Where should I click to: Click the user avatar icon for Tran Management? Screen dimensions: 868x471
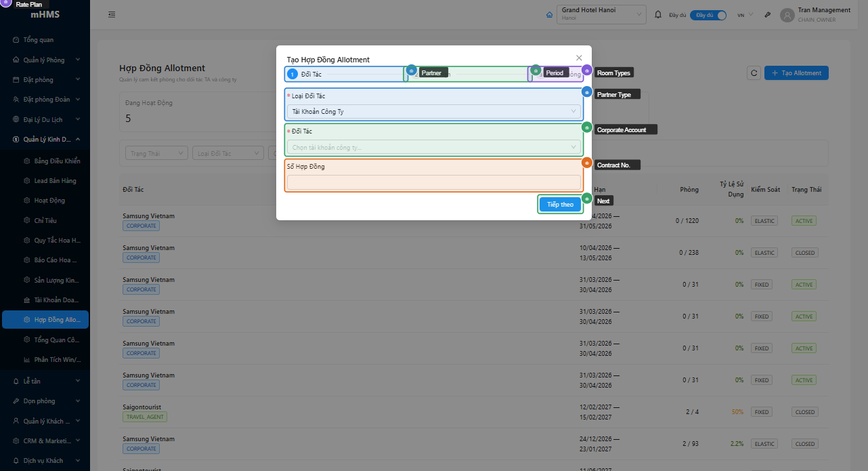(787, 15)
